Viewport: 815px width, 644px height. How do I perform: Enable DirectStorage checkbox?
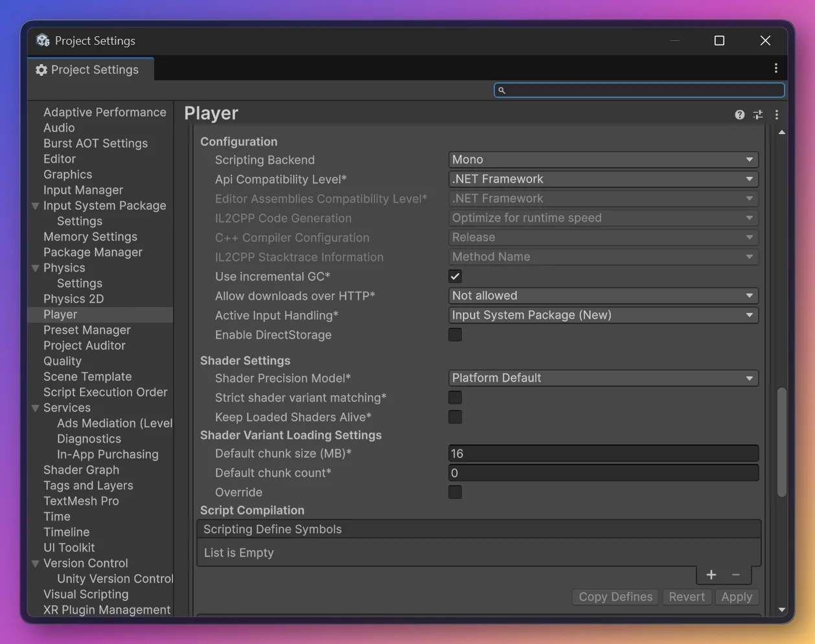pos(455,335)
